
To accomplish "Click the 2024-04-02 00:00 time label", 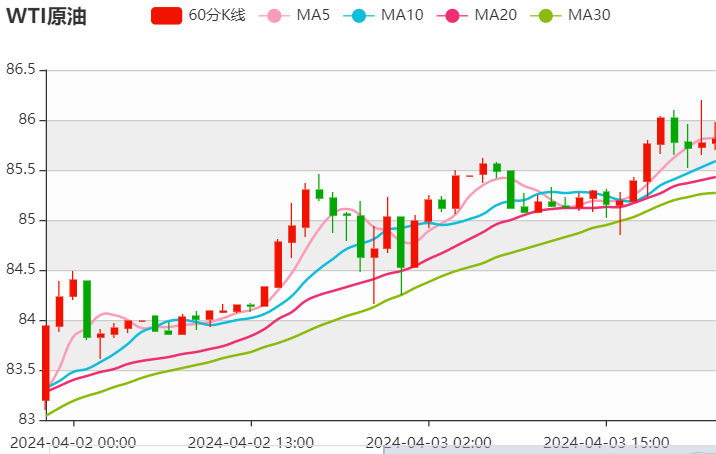I will (x=73, y=443).
